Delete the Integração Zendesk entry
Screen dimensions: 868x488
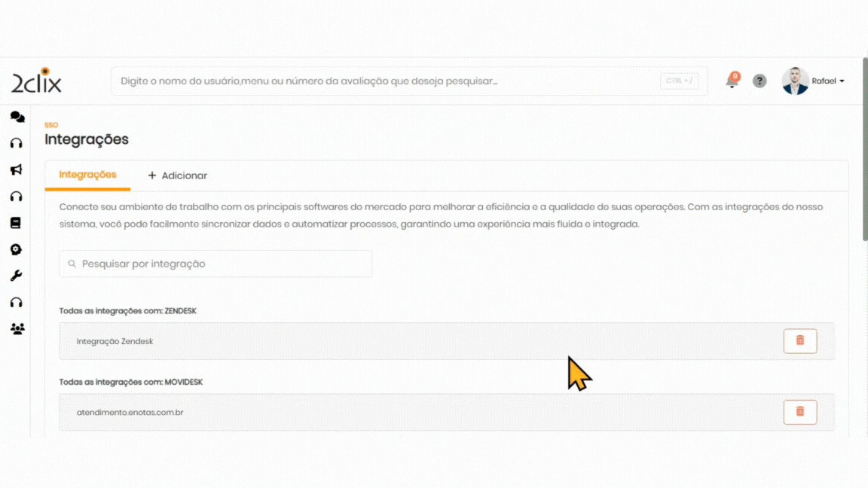click(x=799, y=341)
